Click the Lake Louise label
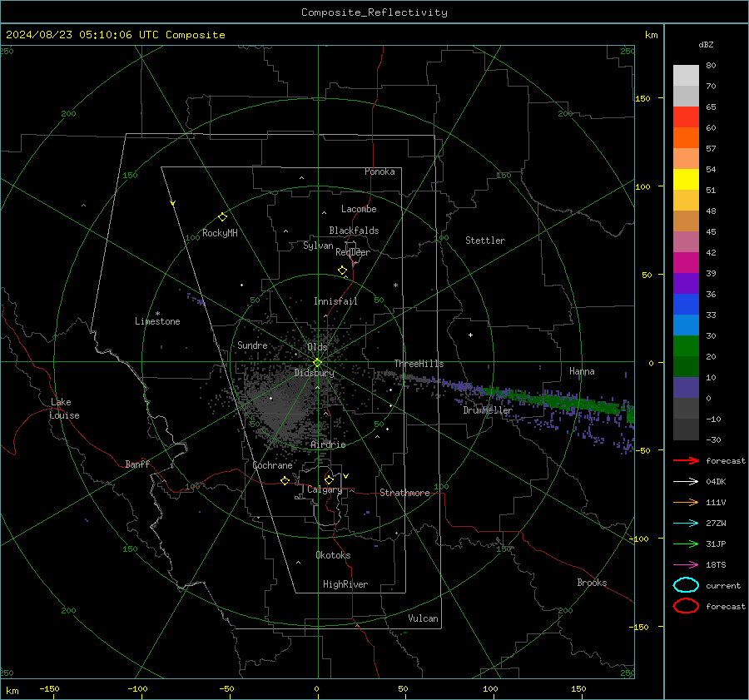 pos(64,409)
